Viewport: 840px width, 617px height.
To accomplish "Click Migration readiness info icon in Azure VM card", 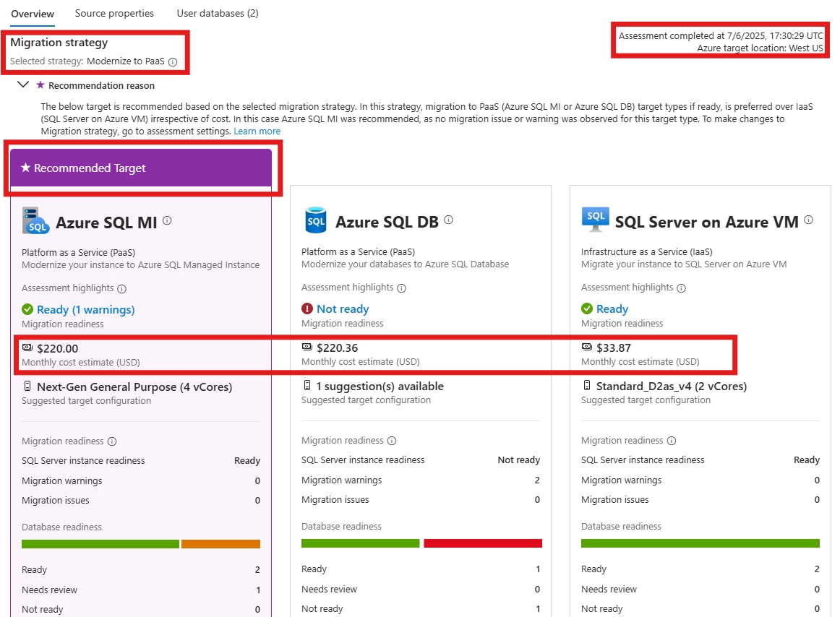I will [672, 441].
